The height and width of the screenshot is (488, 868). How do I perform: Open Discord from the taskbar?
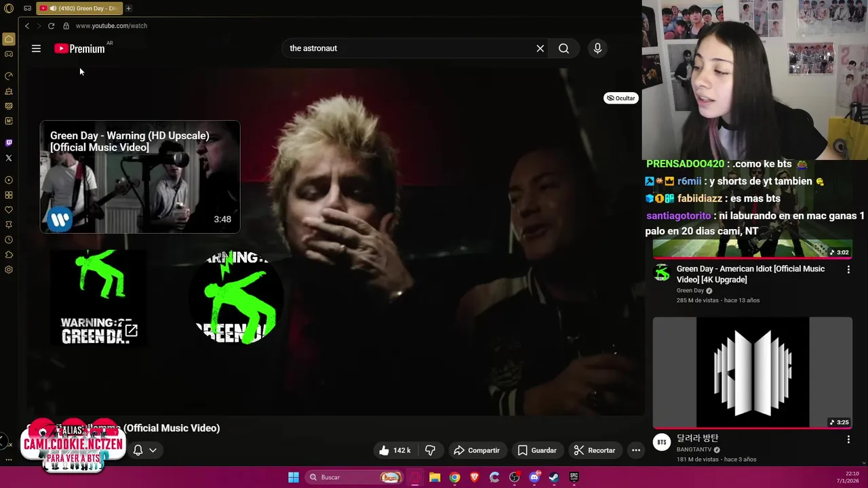[534, 477]
